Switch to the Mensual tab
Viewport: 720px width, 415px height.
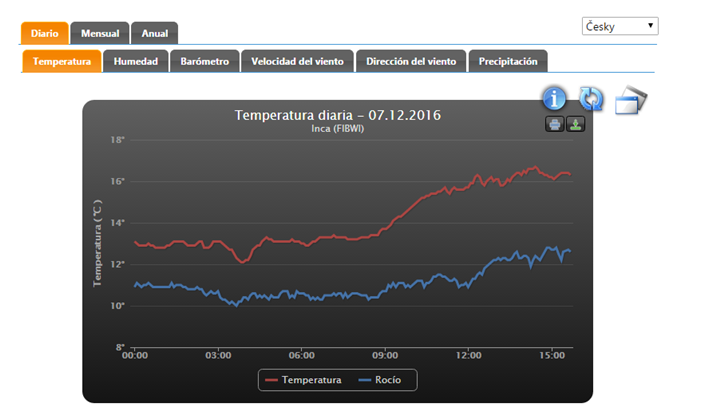tap(99, 33)
